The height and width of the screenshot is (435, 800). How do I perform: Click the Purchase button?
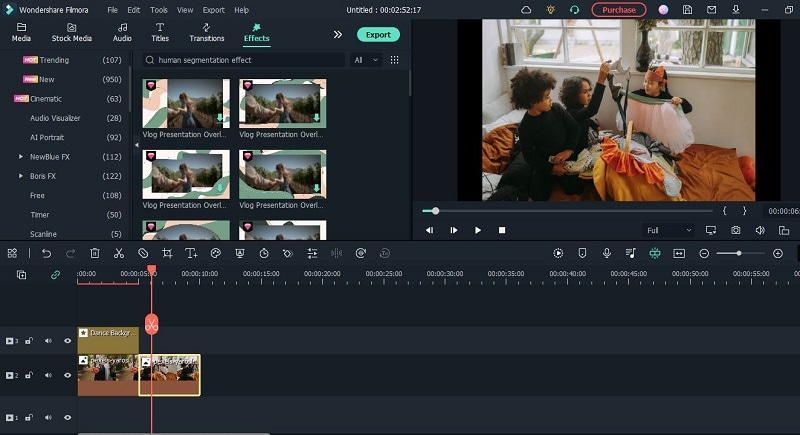click(618, 10)
